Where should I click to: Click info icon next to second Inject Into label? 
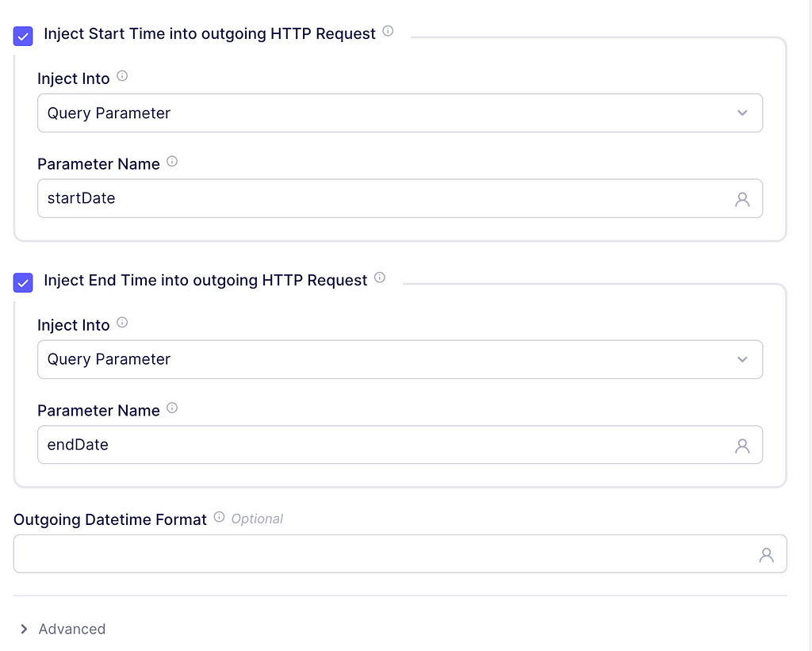pyautogui.click(x=122, y=323)
